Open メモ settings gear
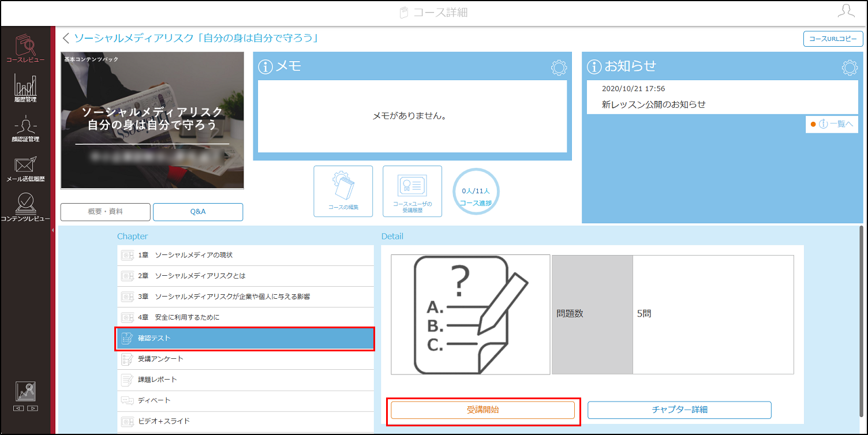 click(559, 67)
